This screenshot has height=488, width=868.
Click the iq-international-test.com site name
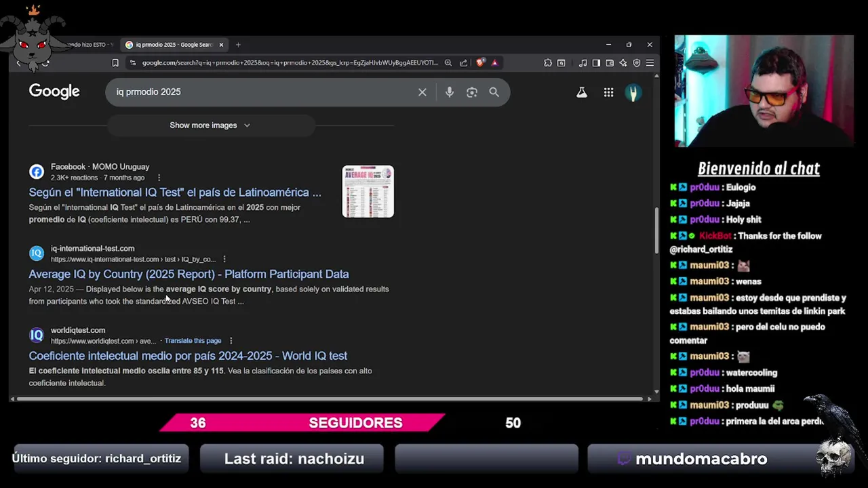click(x=92, y=249)
